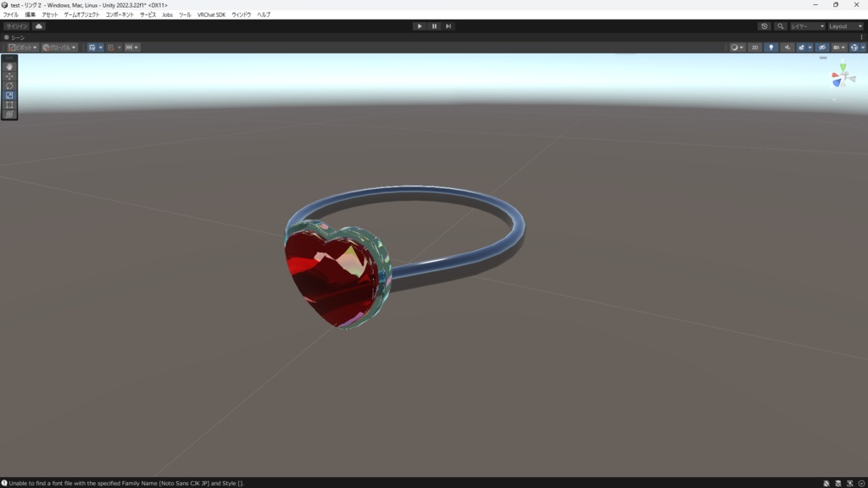The height and width of the screenshot is (488, 868).
Task: Click the debugger-disabled status bar icon
Action: tap(826, 483)
